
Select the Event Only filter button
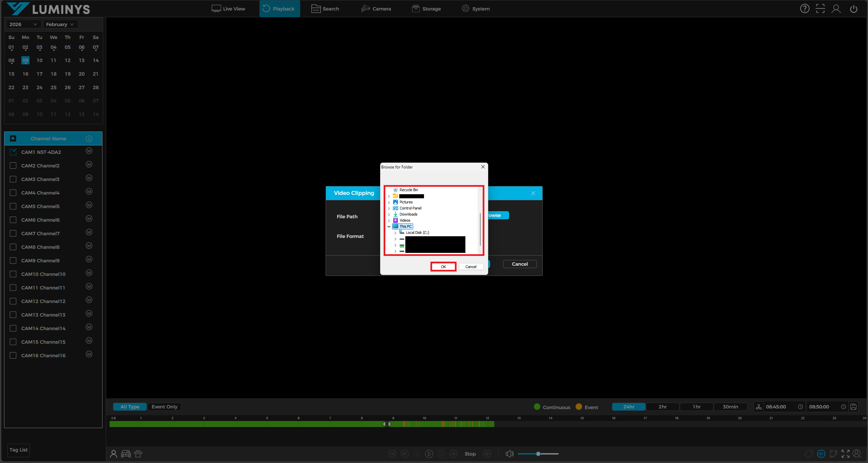[x=164, y=407]
